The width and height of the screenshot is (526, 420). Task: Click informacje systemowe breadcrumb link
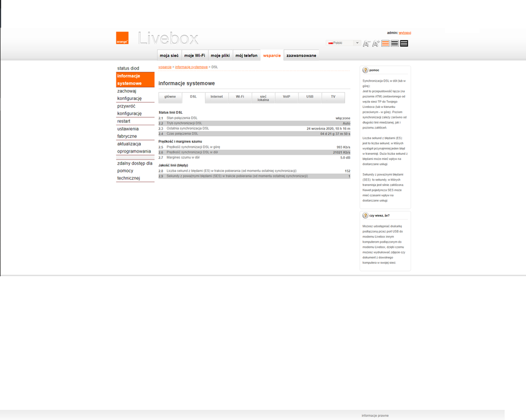pyautogui.click(x=191, y=67)
